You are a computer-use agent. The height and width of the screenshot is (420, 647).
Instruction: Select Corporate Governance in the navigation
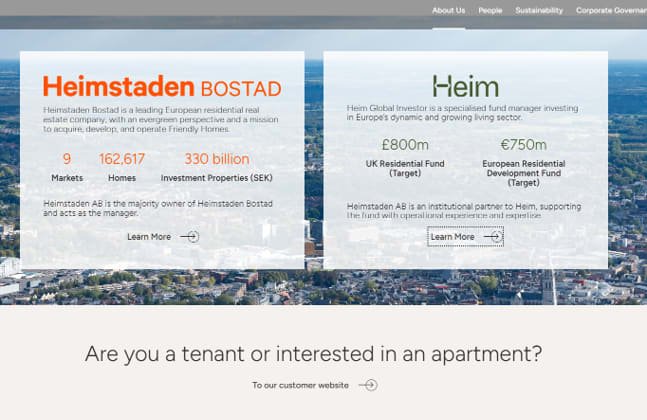pos(610,10)
